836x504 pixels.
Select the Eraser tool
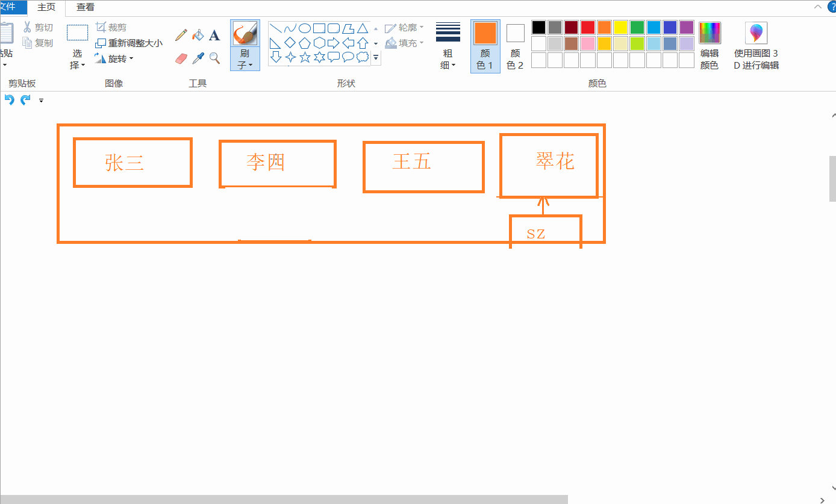pos(181,58)
